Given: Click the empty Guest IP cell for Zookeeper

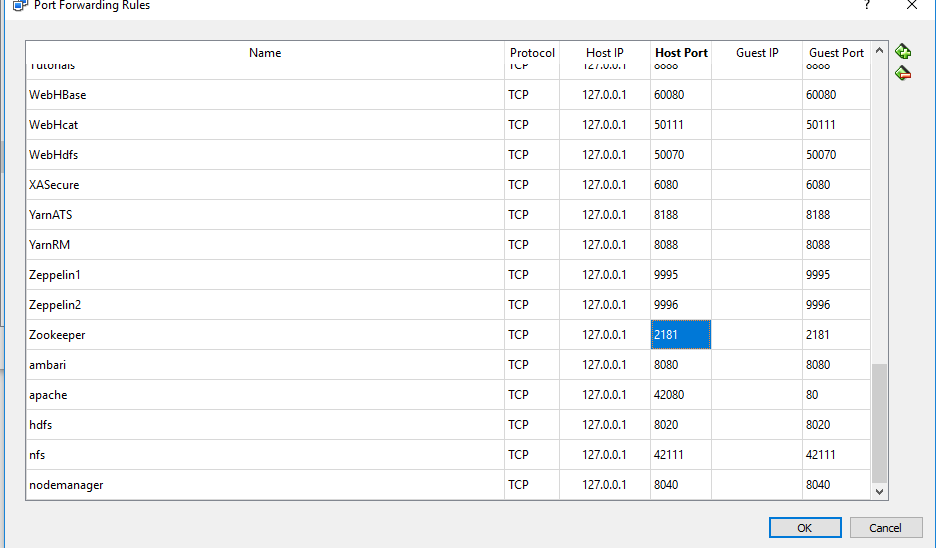Looking at the screenshot, I should point(757,335).
